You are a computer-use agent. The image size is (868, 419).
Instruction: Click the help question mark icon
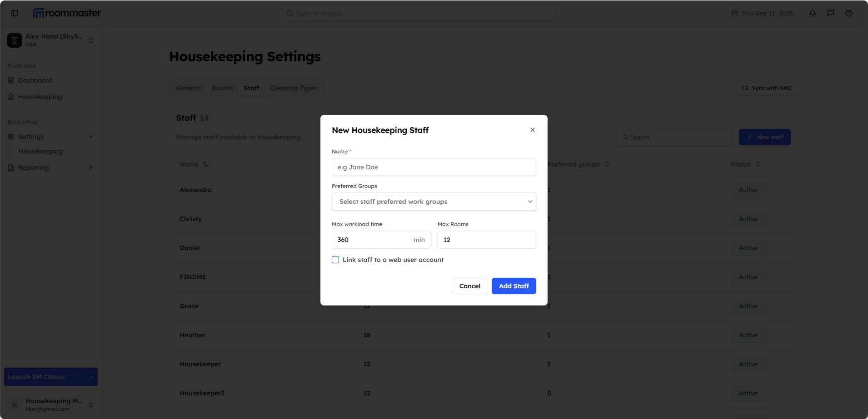coord(849,13)
